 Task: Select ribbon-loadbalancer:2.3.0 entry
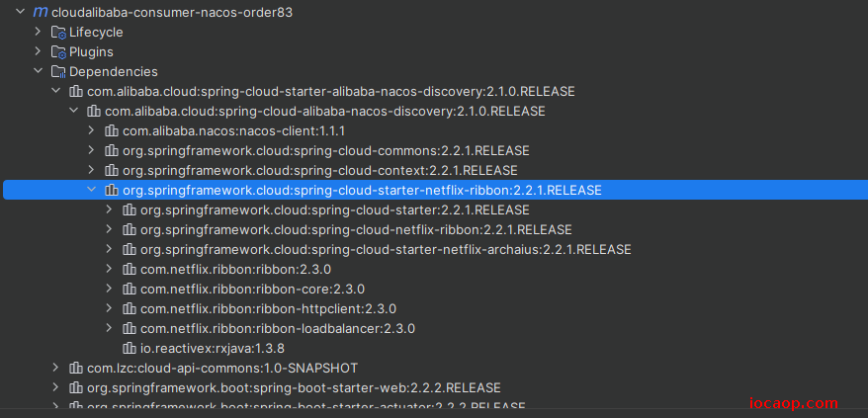point(278,329)
